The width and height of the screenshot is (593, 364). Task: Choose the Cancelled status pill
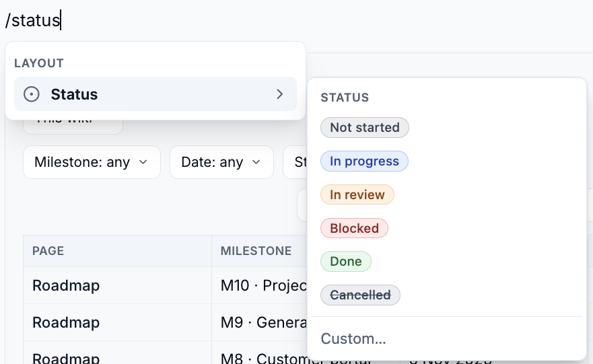click(360, 295)
